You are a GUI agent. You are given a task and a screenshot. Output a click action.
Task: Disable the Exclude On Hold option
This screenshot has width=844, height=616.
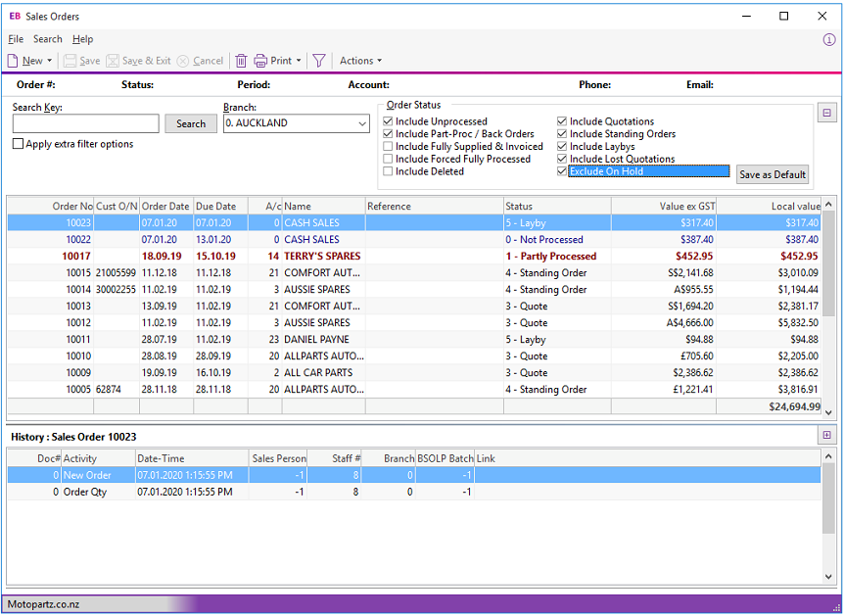(x=563, y=170)
